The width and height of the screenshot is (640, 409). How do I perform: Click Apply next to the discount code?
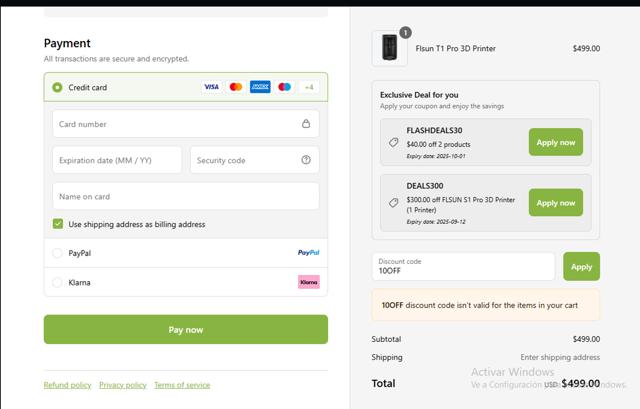[x=581, y=267]
